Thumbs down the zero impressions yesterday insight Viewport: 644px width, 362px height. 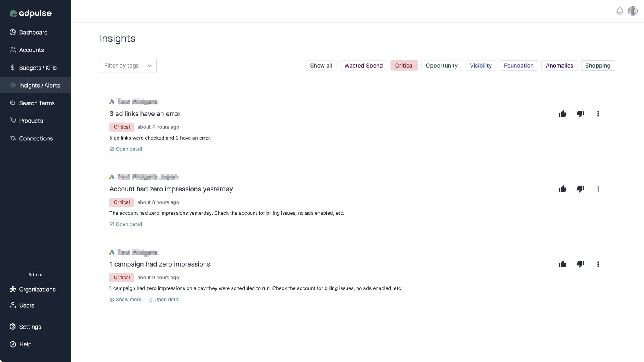point(580,189)
